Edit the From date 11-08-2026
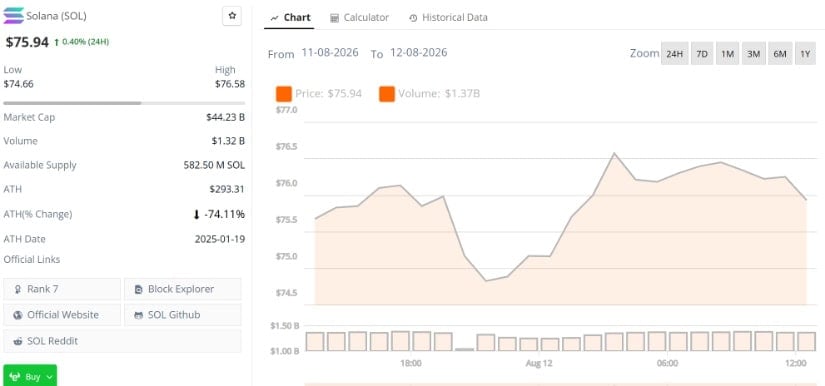Image resolution: width=825 pixels, height=386 pixels. coord(330,53)
